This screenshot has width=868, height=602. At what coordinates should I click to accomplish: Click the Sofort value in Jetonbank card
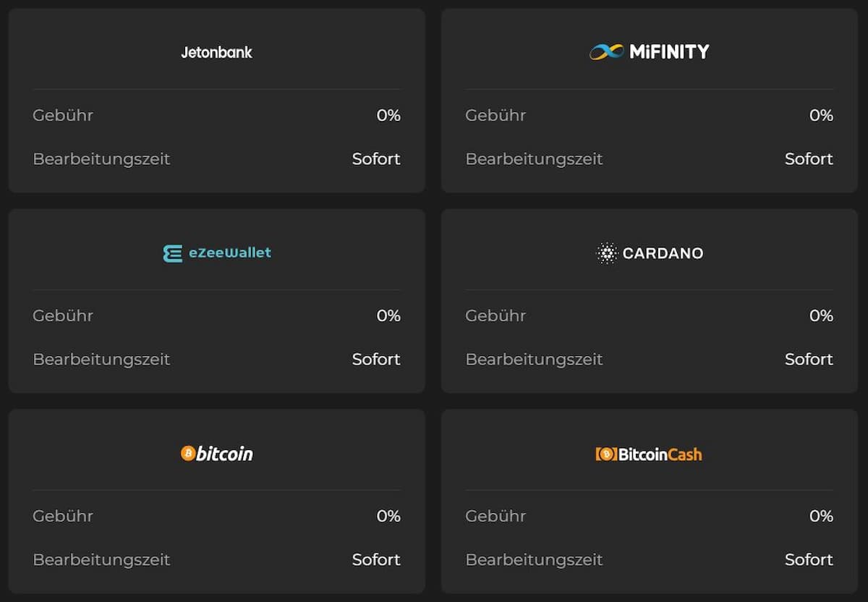[376, 158]
